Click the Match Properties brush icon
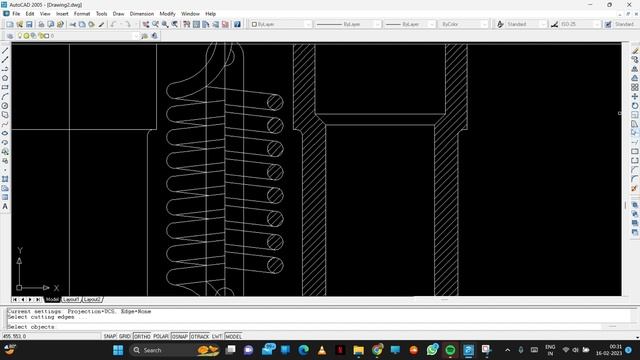The height and width of the screenshot is (360, 640). [x=101, y=24]
